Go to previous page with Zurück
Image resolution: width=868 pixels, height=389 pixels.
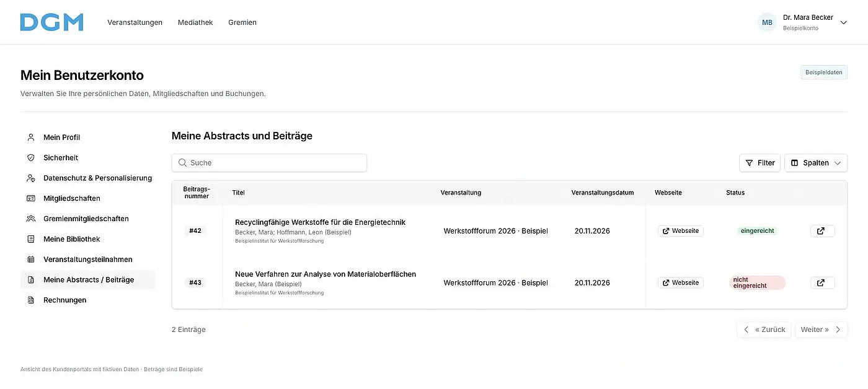(764, 330)
